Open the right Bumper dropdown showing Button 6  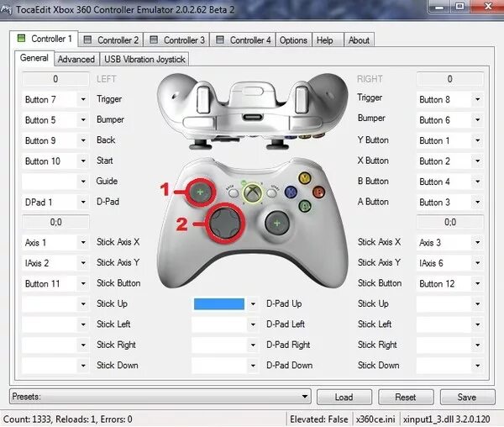tap(450, 120)
